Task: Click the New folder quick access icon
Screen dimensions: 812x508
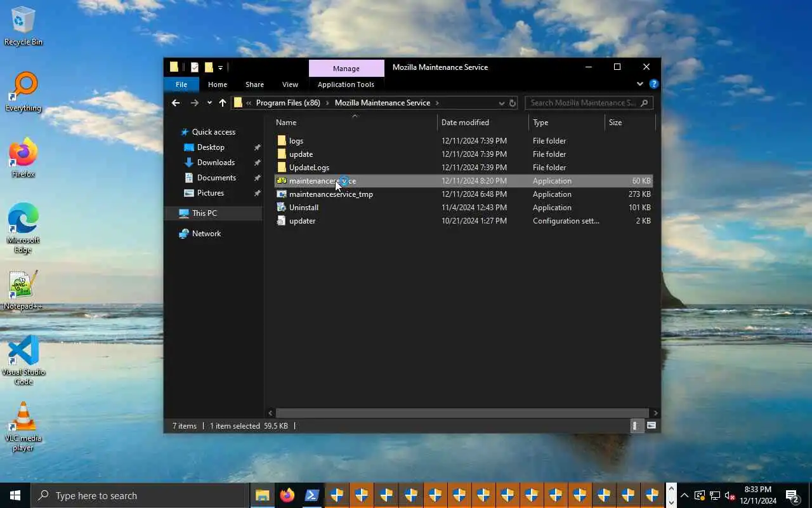Action: (208, 67)
